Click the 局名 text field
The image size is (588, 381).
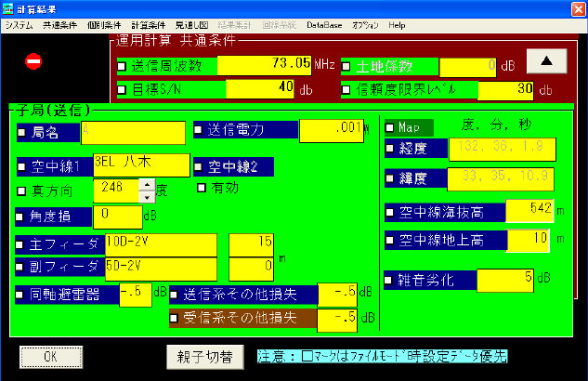pyautogui.click(x=133, y=133)
